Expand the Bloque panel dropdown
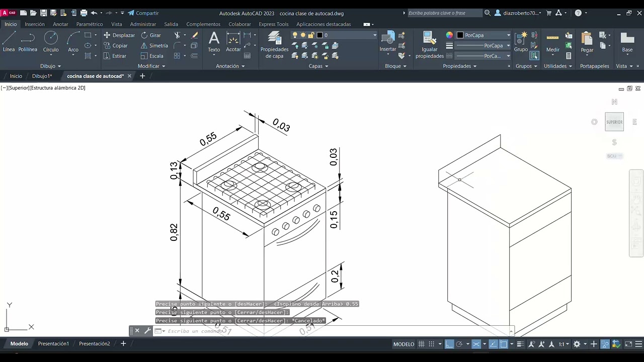The width and height of the screenshot is (644, 362). [x=395, y=66]
